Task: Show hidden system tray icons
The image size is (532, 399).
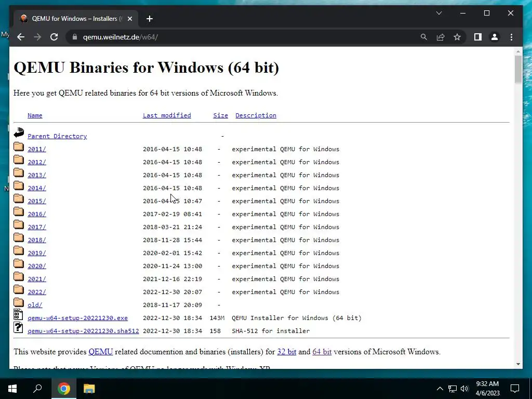Action: coord(440,389)
